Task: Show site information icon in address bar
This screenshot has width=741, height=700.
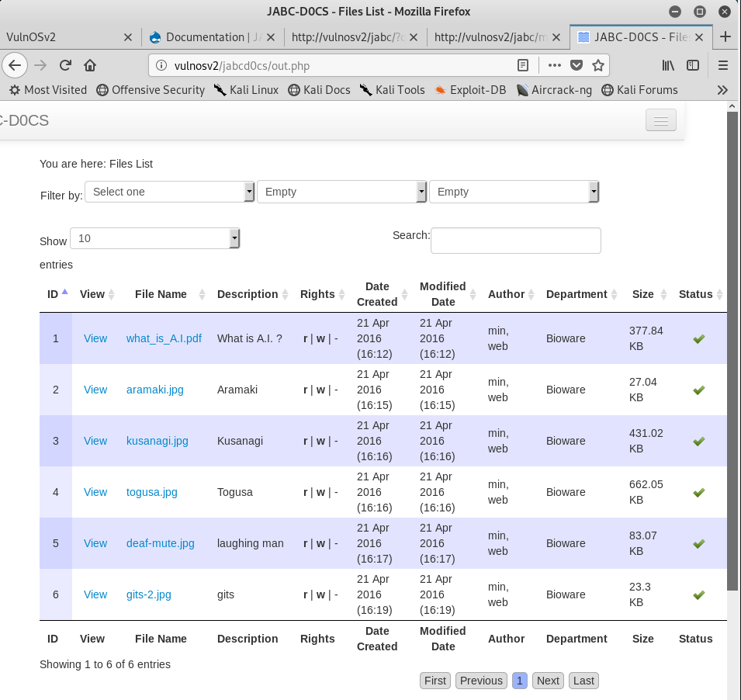Action: pos(161,65)
